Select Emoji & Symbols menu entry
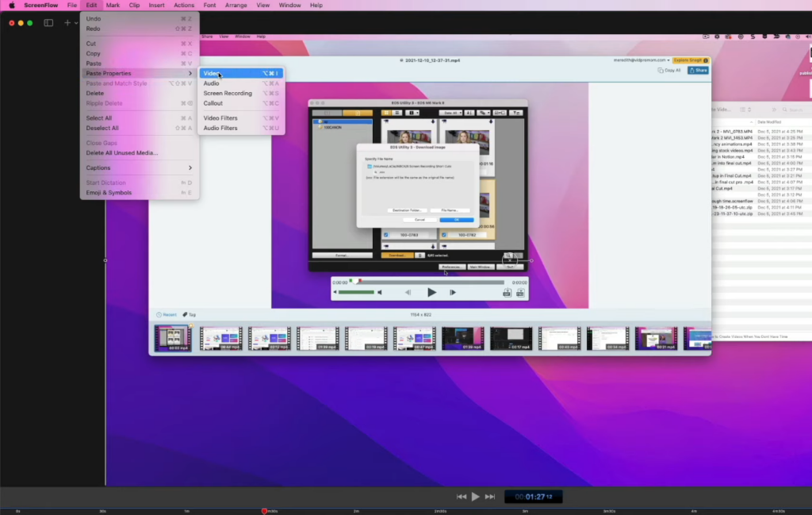The image size is (812, 515). (x=140, y=193)
